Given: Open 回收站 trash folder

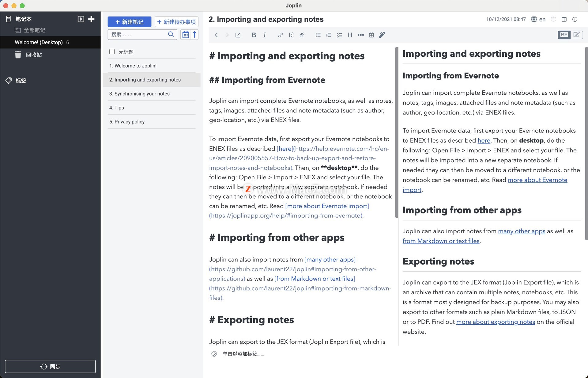Looking at the screenshot, I should point(34,55).
